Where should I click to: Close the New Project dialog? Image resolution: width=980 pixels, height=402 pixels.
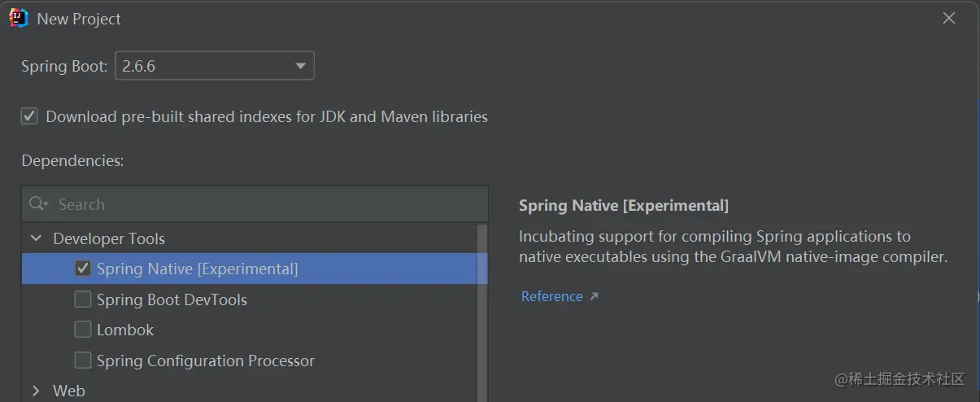pos(949,18)
